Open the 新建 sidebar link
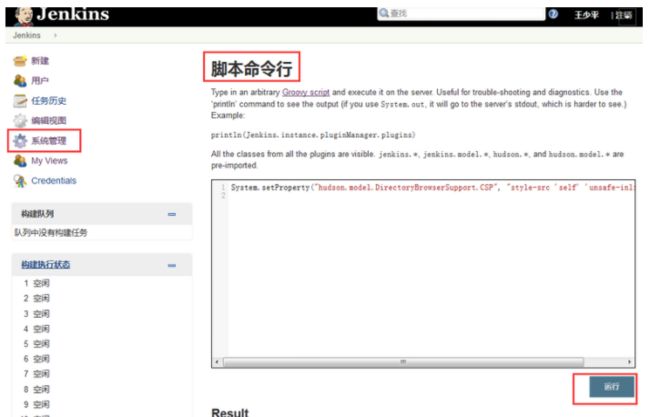 click(x=40, y=61)
